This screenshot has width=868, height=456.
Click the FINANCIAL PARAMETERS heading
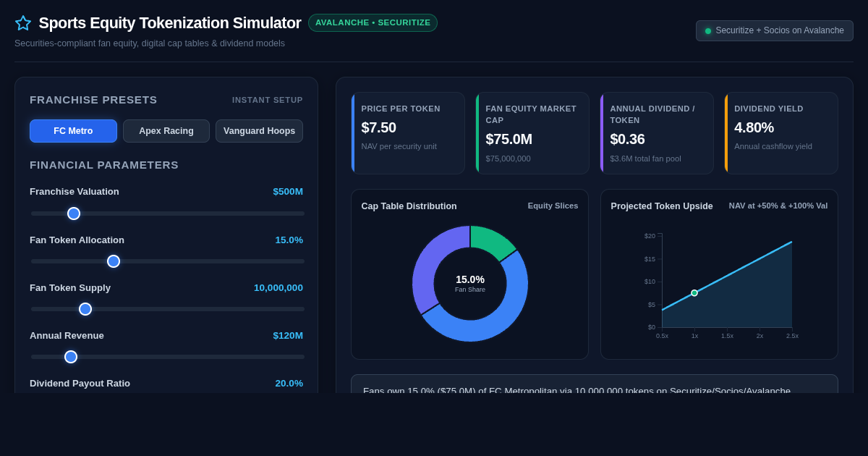104,165
